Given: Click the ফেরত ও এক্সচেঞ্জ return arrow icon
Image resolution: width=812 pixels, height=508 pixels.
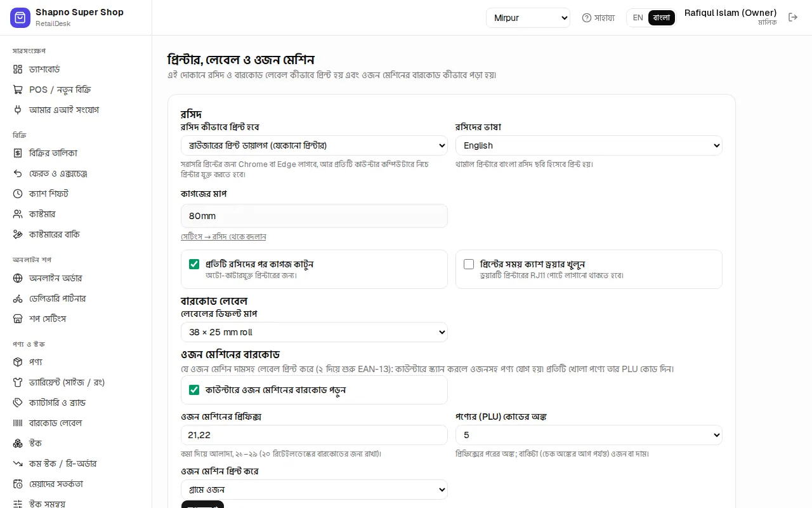Looking at the screenshot, I should click(18, 173).
